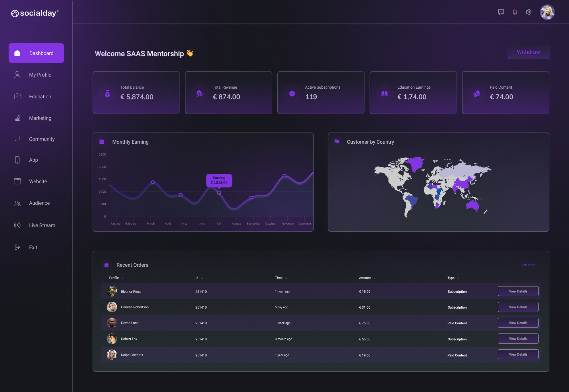Sort orders by Profile column arrow
This screenshot has height=392, width=569.
tap(123, 278)
